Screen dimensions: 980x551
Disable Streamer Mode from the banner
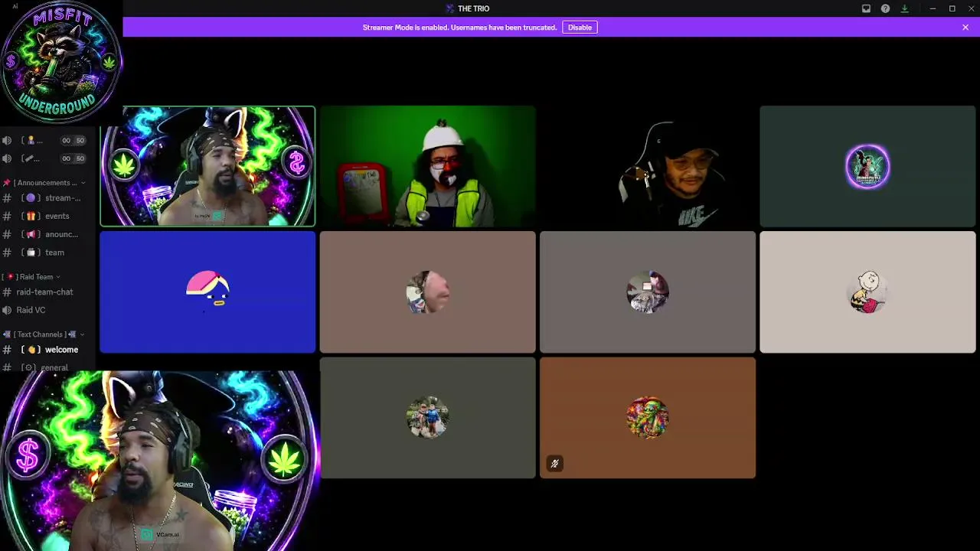(x=580, y=28)
